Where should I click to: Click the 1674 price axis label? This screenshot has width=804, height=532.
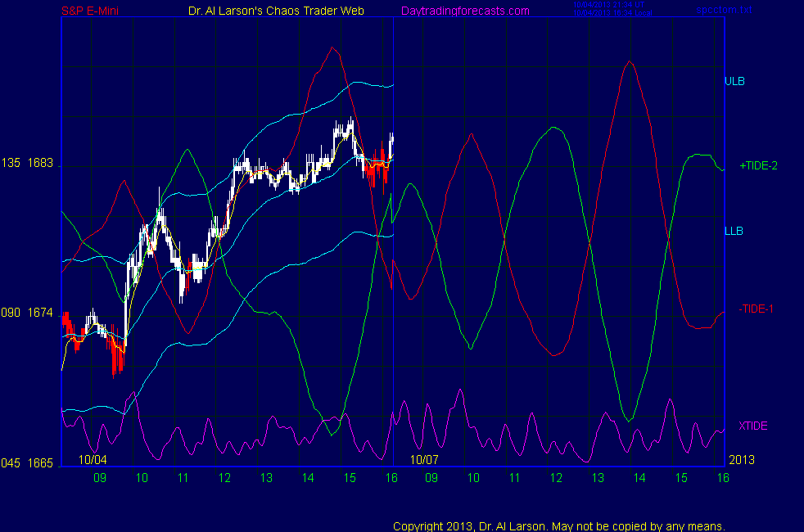click(40, 313)
